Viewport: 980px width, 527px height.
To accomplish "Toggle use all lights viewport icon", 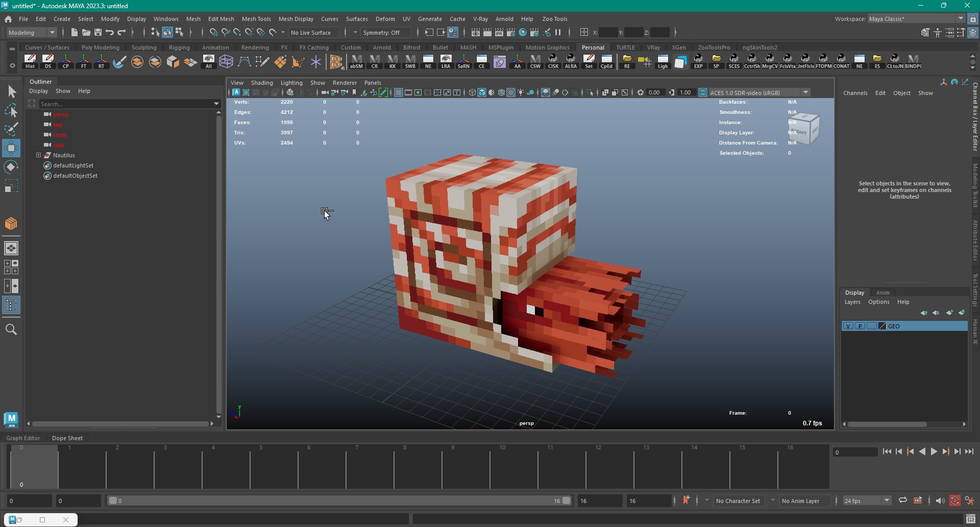I will (x=521, y=92).
